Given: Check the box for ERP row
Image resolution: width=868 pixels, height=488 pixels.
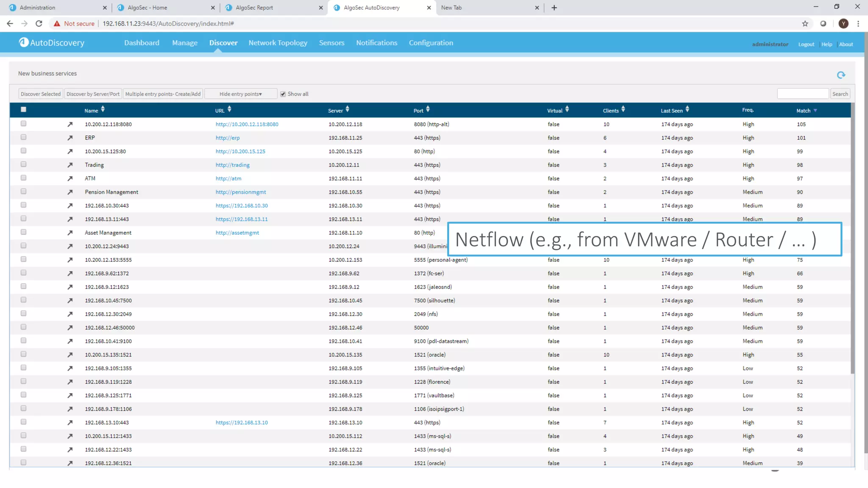Looking at the screenshot, I should click(x=23, y=137).
